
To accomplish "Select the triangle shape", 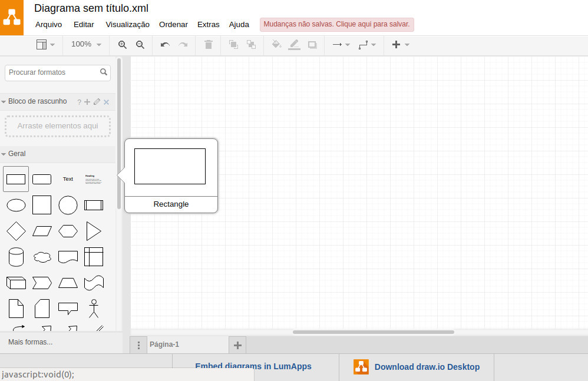I will tap(94, 231).
